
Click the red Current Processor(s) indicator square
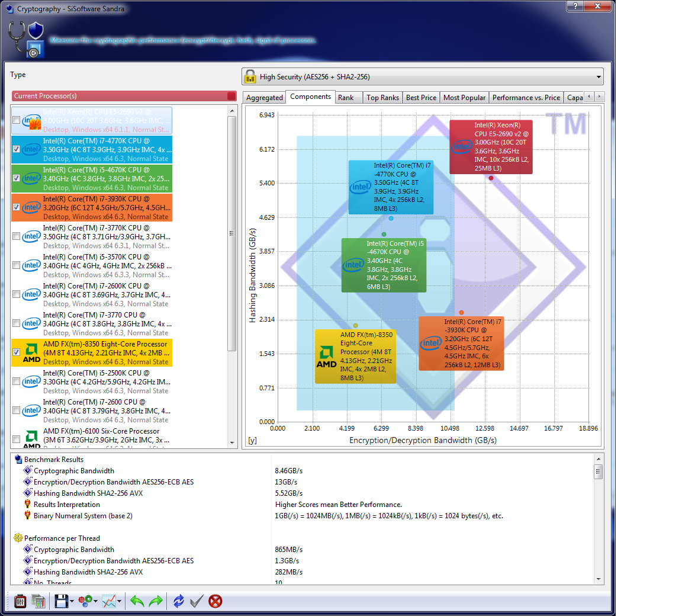(x=231, y=96)
